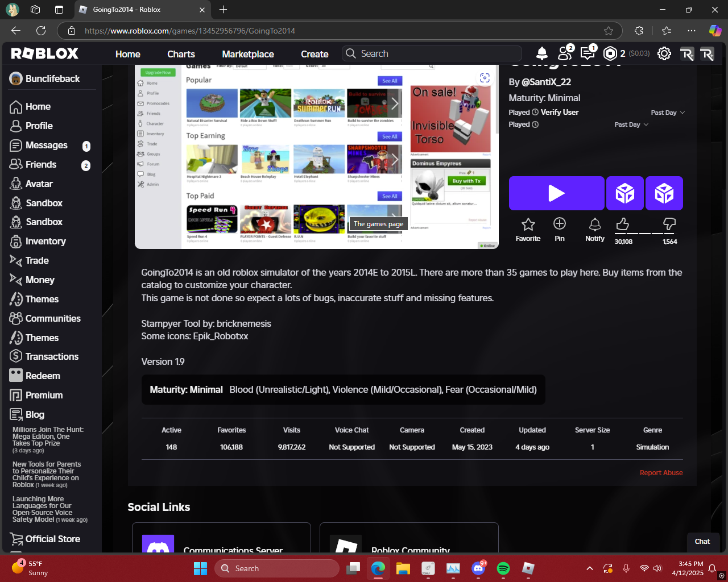728x582 pixels.
Task: Click the game screenshot thumbnail
Action: tap(316, 156)
